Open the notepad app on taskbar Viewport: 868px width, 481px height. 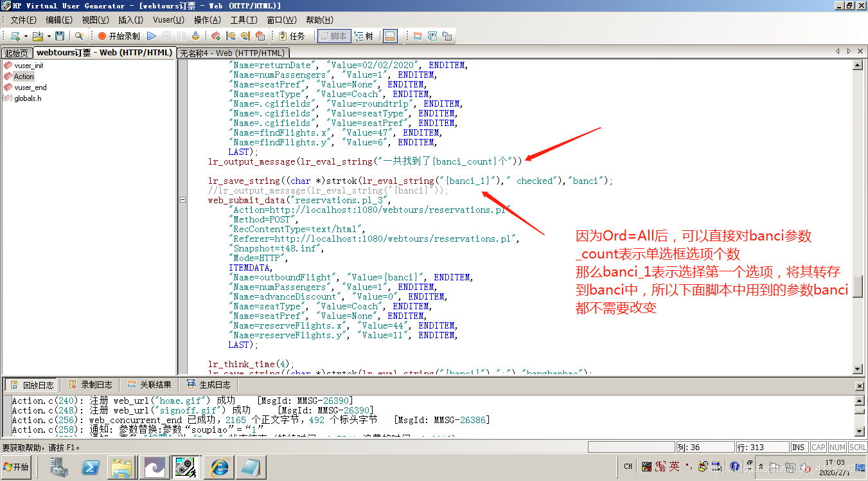pos(250,467)
